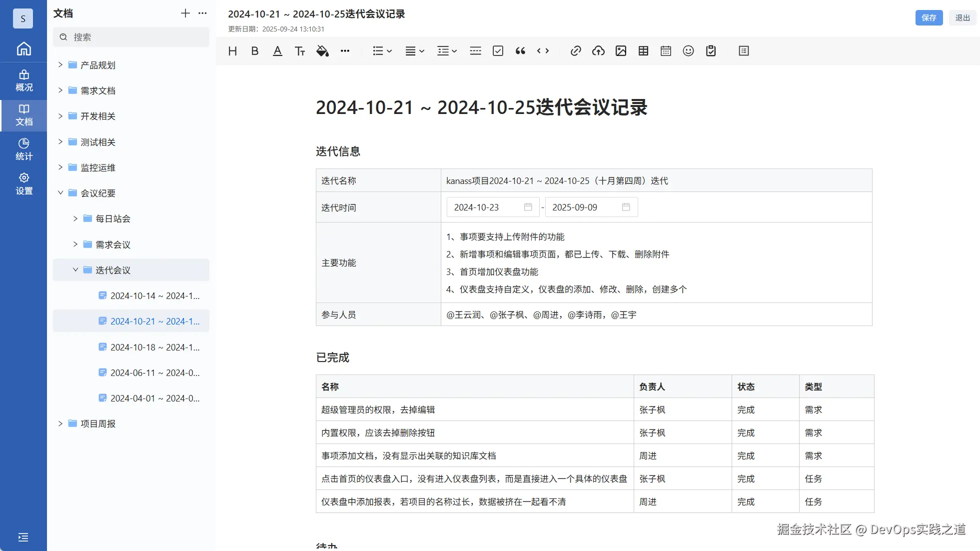Open the 统计 panel in the left sidebar
Image resolution: width=980 pixels, height=551 pixels.
23,148
